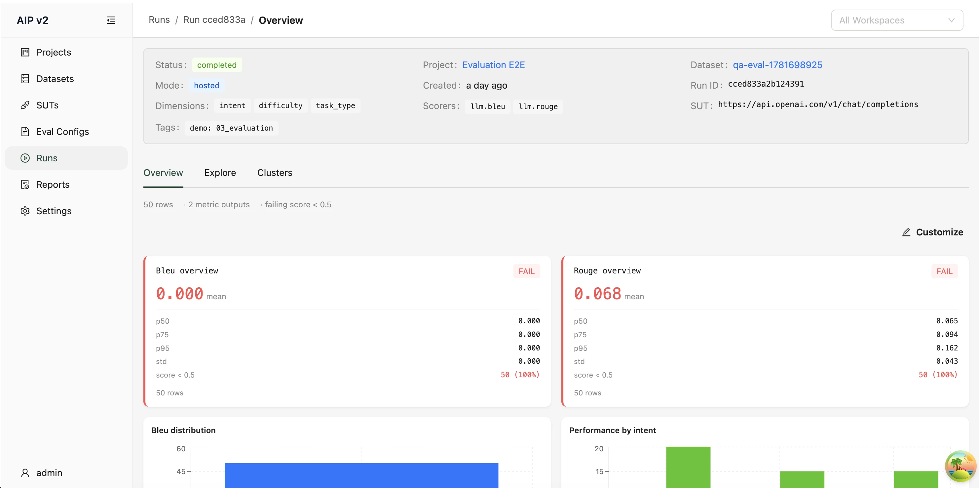Click the Projects board icon
The width and height of the screenshot is (980, 488).
point(25,52)
